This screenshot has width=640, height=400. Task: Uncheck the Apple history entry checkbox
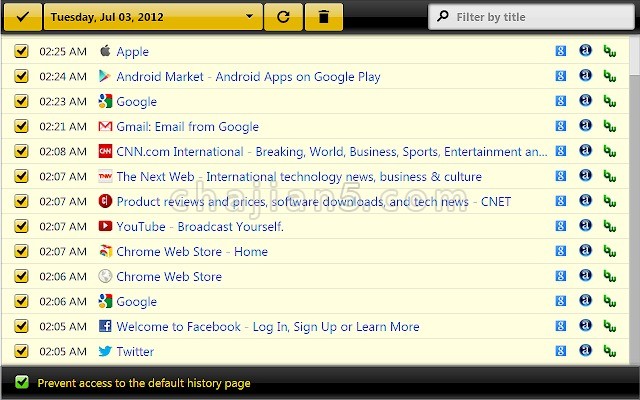[x=21, y=51]
